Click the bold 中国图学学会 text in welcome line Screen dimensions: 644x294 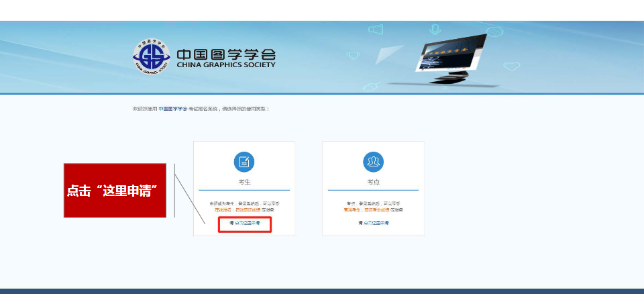173,108
